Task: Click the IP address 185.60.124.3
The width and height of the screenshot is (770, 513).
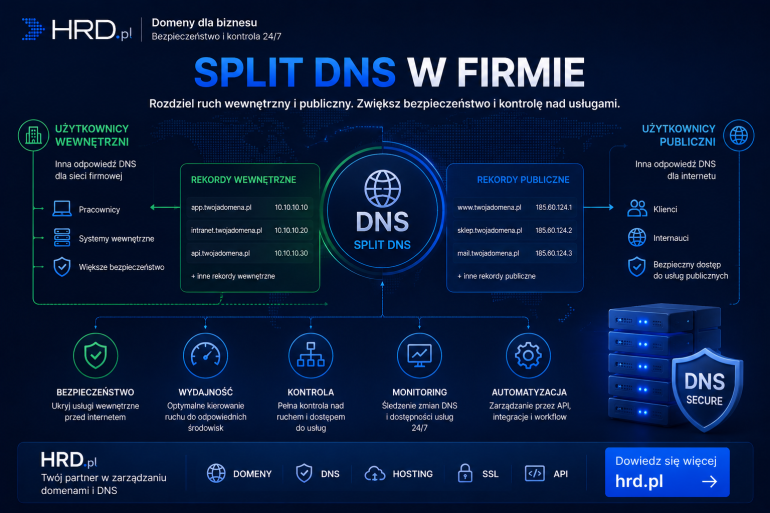Action: (x=554, y=253)
